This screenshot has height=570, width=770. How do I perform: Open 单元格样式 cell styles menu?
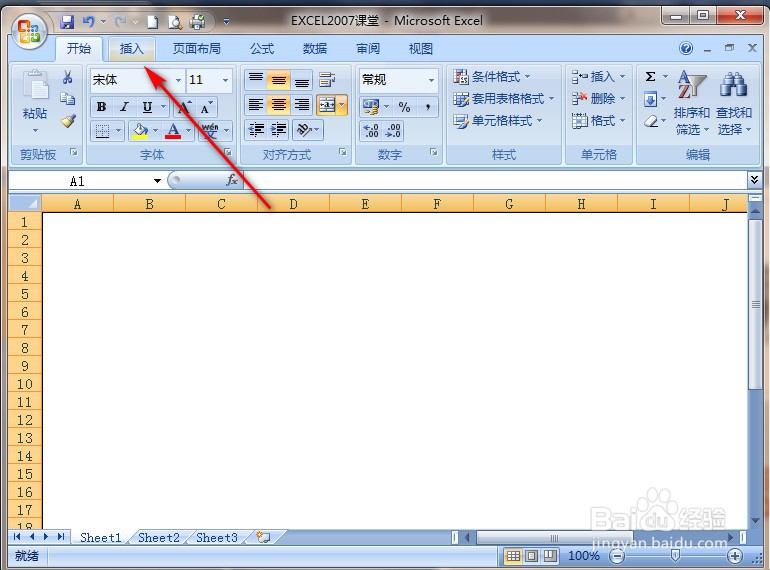coord(497,121)
